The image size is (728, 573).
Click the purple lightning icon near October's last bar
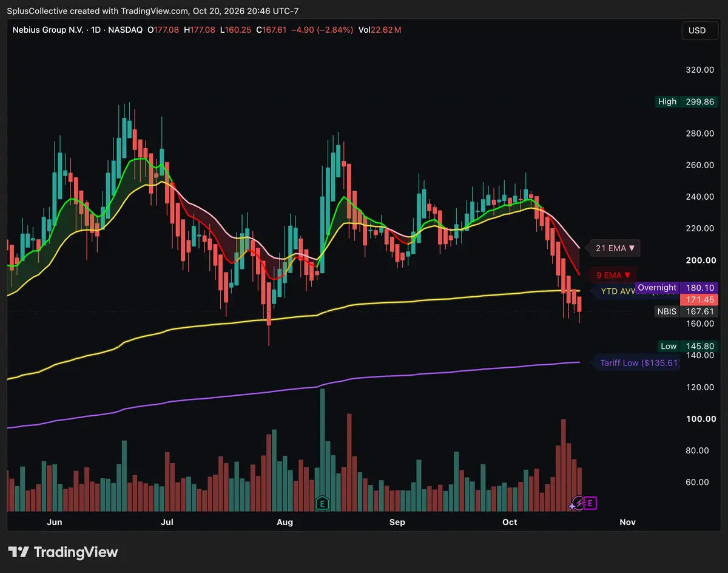578,503
